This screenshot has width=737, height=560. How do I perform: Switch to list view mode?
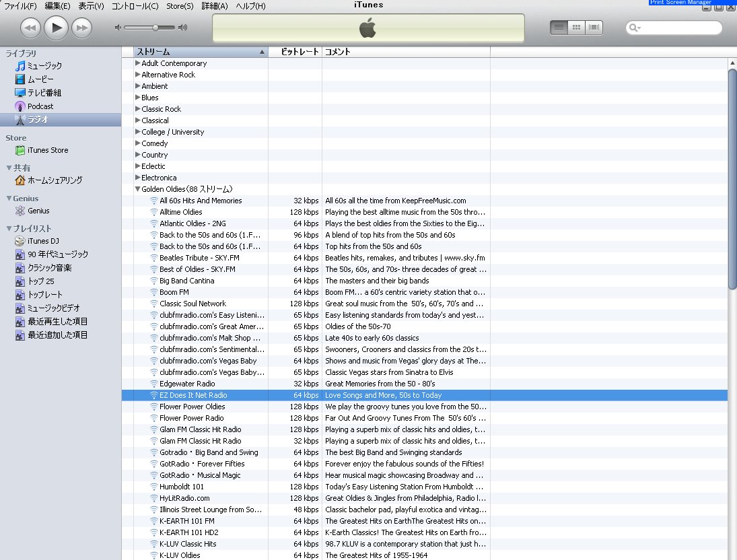[559, 28]
